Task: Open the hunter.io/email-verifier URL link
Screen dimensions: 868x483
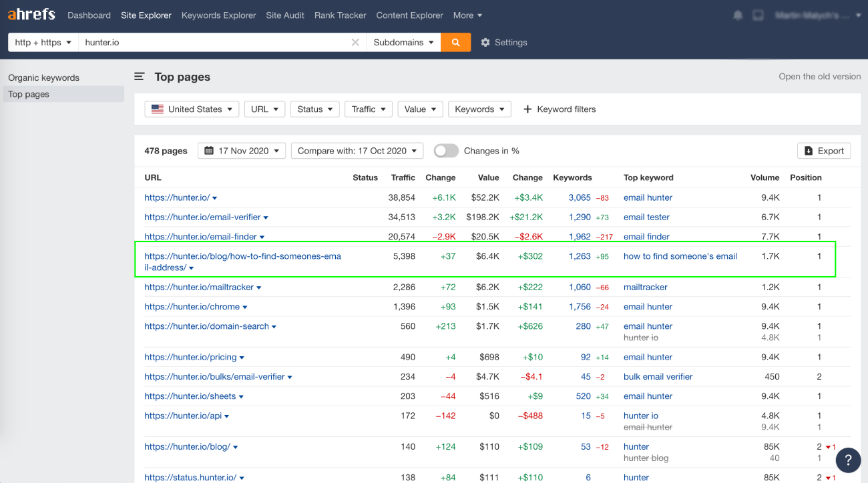Action: pyautogui.click(x=202, y=217)
